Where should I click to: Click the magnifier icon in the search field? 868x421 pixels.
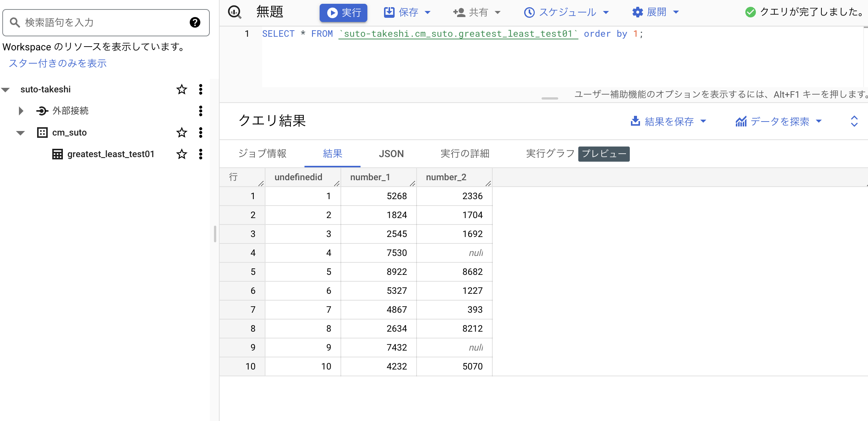tap(15, 22)
